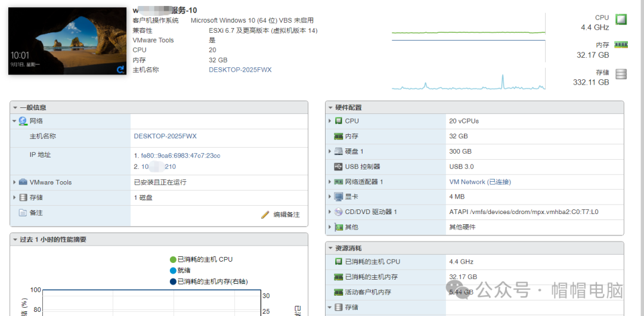The height and width of the screenshot is (316, 644).
Task: Click the 内存 icon in 硬件配置
Action: pyautogui.click(x=339, y=136)
